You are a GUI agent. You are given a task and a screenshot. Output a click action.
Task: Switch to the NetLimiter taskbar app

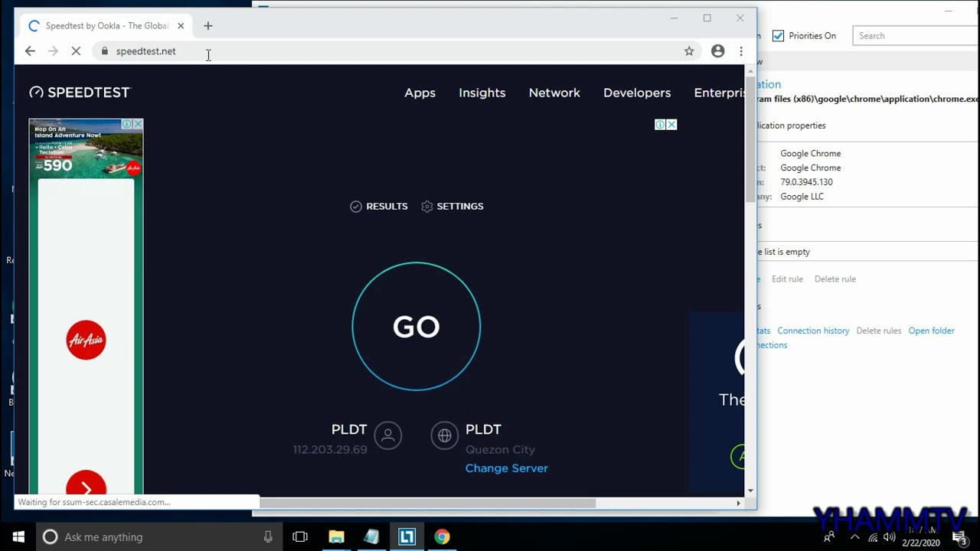click(x=407, y=537)
